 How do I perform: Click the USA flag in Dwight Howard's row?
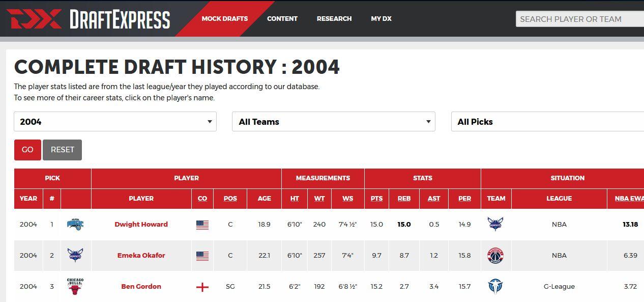(x=202, y=225)
